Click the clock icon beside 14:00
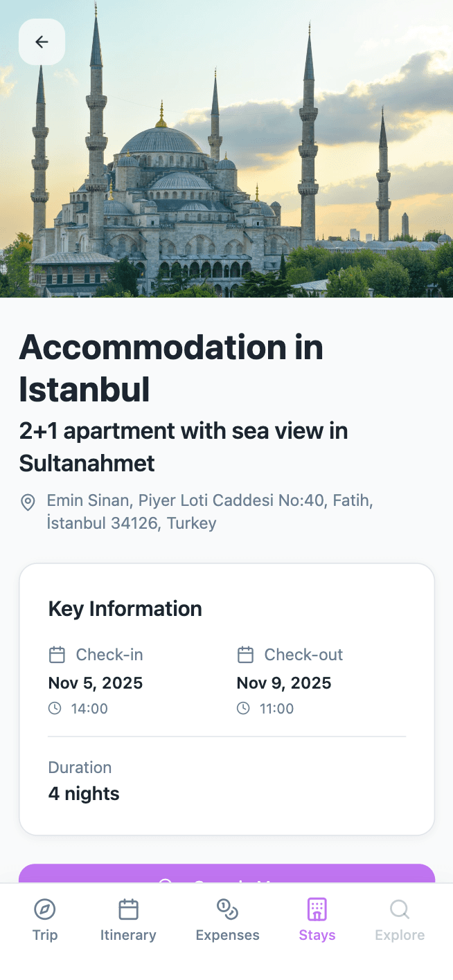The height and width of the screenshot is (980, 453). (55, 709)
